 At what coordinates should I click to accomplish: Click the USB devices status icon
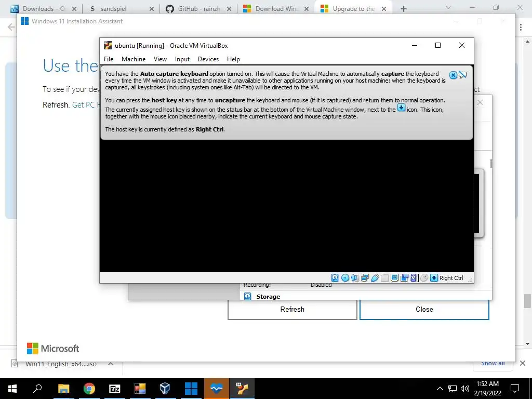pos(375,278)
